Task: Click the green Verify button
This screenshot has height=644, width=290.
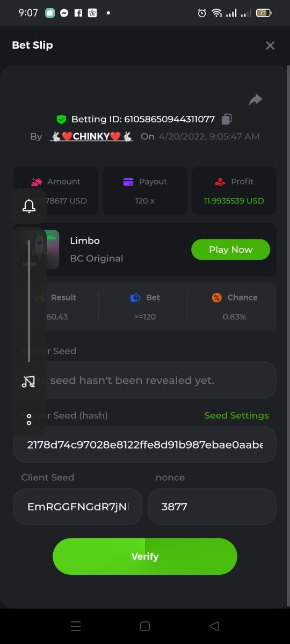Action: pyautogui.click(x=145, y=557)
